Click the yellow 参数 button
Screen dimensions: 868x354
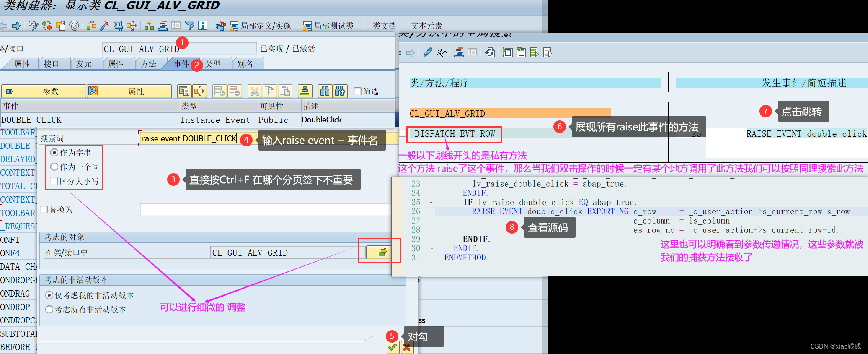coord(44,91)
